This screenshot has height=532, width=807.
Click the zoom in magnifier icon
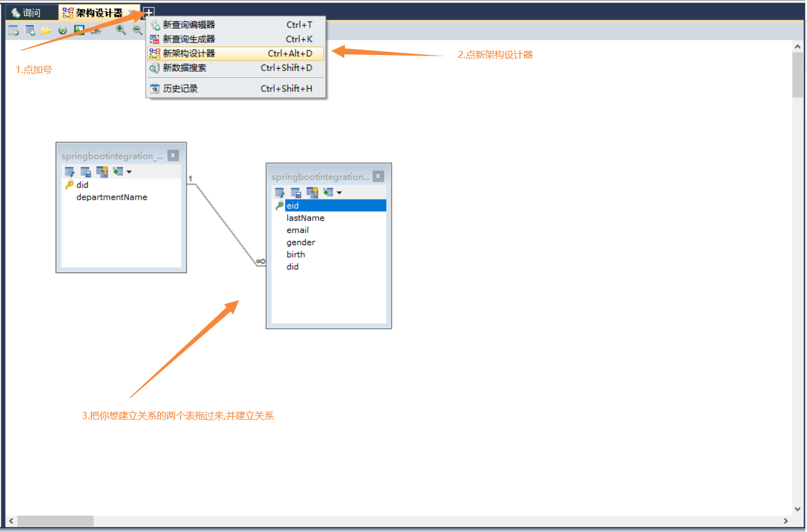click(121, 30)
